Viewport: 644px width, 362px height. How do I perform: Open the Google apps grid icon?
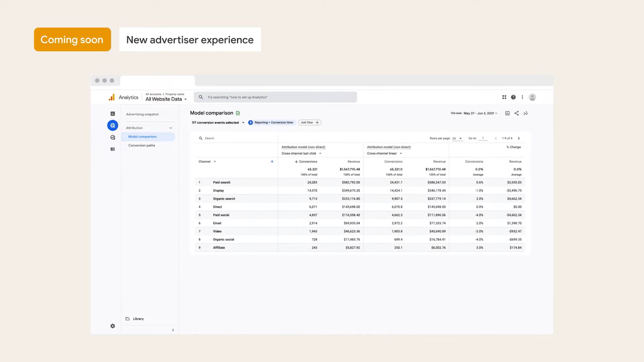pyautogui.click(x=504, y=97)
